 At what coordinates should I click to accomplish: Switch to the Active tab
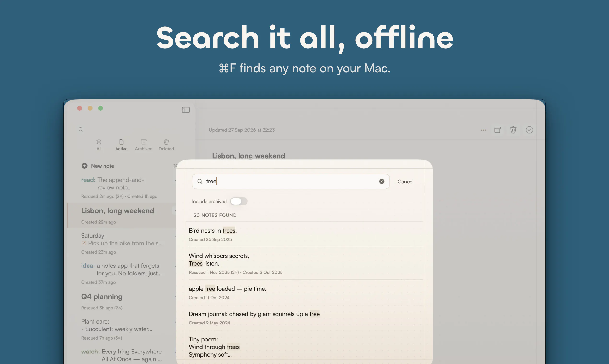(x=121, y=145)
